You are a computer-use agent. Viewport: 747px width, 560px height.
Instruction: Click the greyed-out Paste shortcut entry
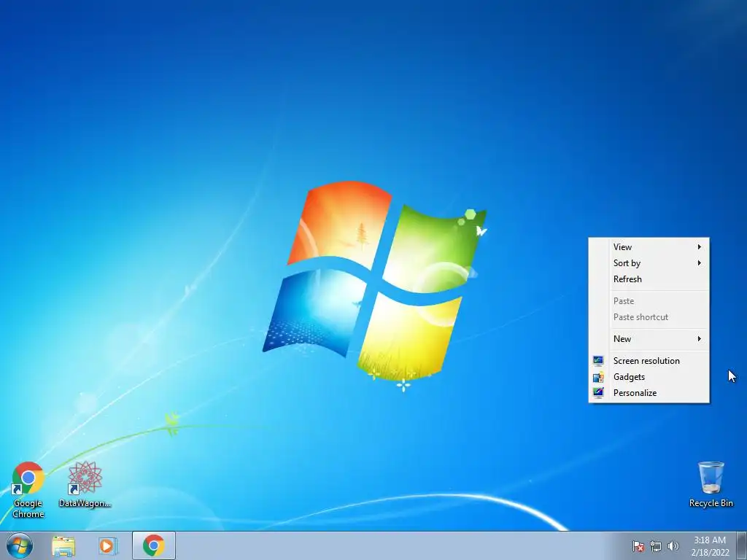(649, 317)
